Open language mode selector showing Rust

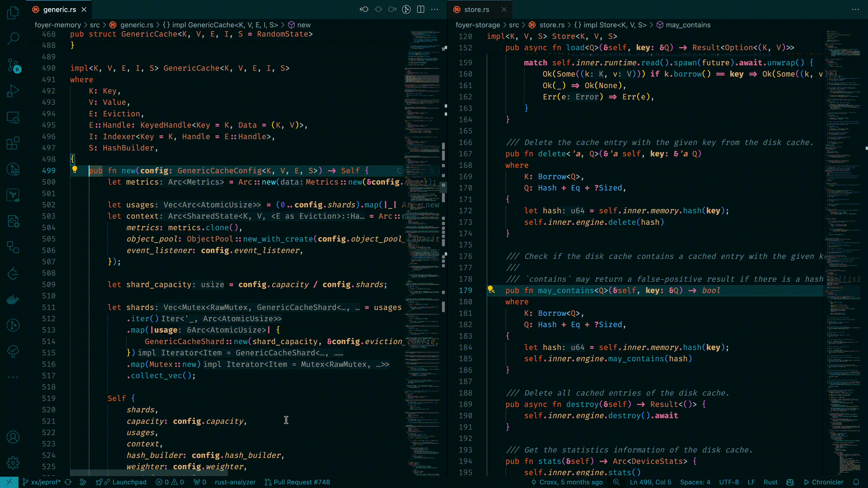(x=770, y=482)
